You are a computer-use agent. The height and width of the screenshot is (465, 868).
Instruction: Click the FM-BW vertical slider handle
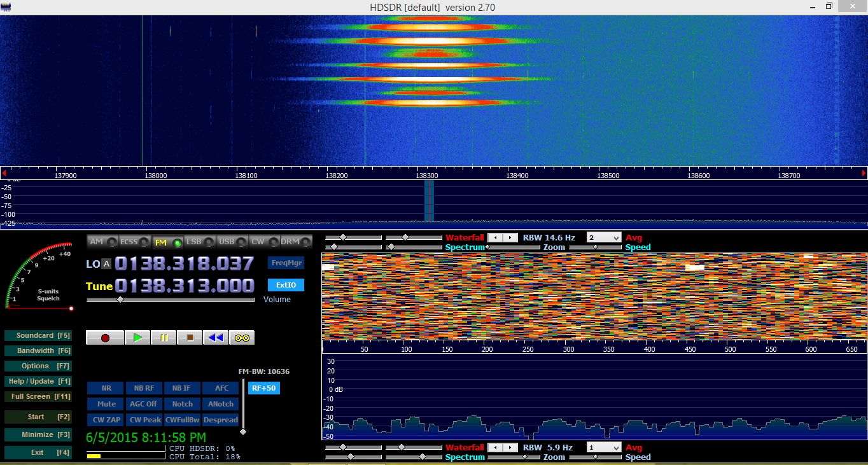[x=242, y=431]
